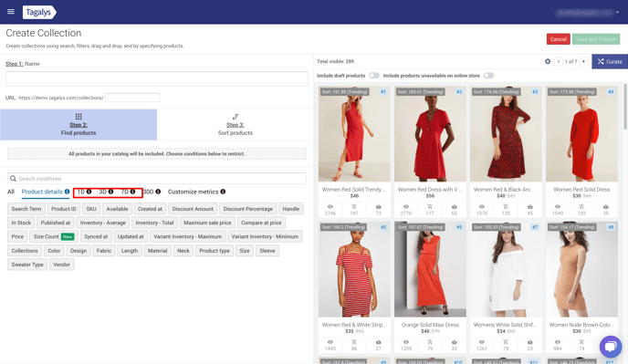
Task: Open Customize metrics tab
Action: click(193, 192)
